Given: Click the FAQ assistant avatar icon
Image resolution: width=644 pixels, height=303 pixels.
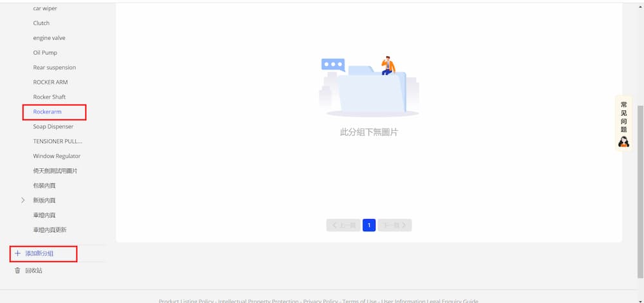Looking at the screenshot, I should tap(623, 141).
